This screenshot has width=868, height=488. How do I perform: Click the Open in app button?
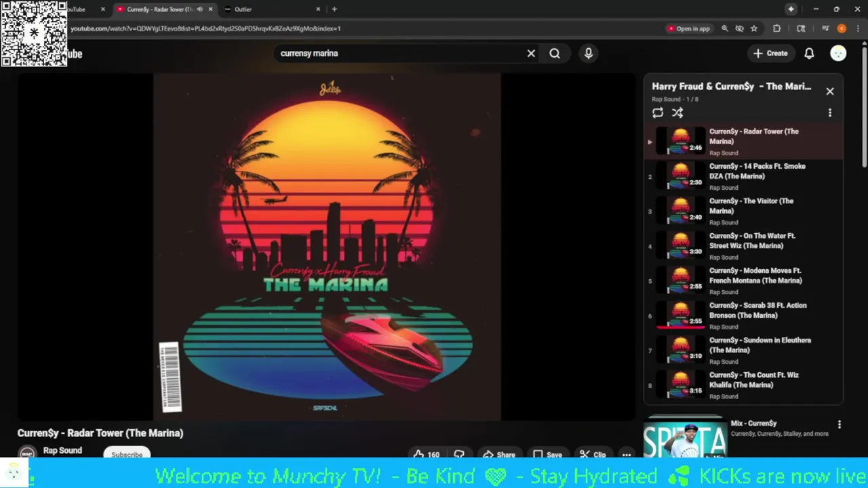[689, 28]
